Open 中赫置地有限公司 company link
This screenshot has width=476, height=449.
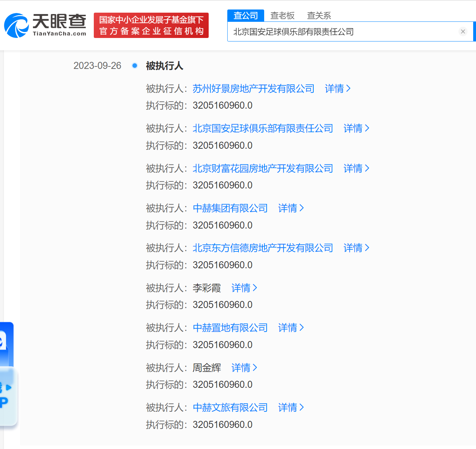point(230,328)
